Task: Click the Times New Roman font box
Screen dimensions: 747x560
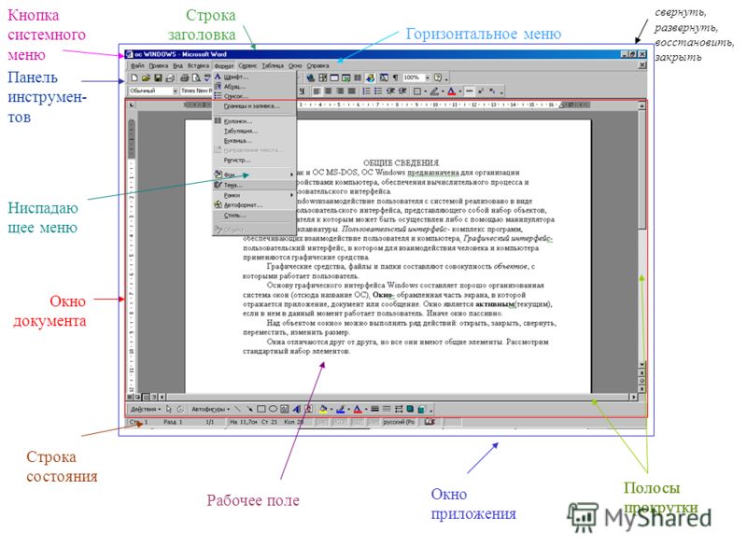Action: coord(196,91)
